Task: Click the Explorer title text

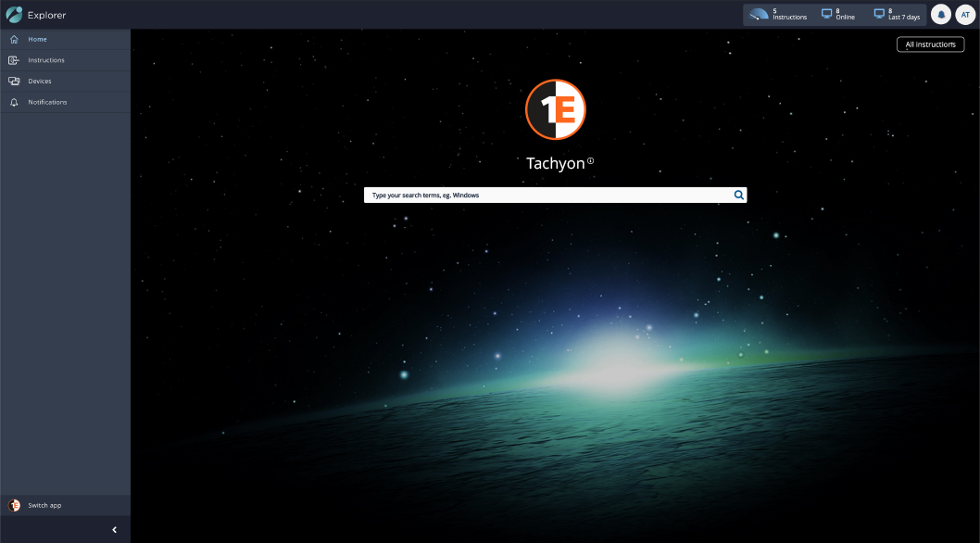Action: click(x=47, y=15)
